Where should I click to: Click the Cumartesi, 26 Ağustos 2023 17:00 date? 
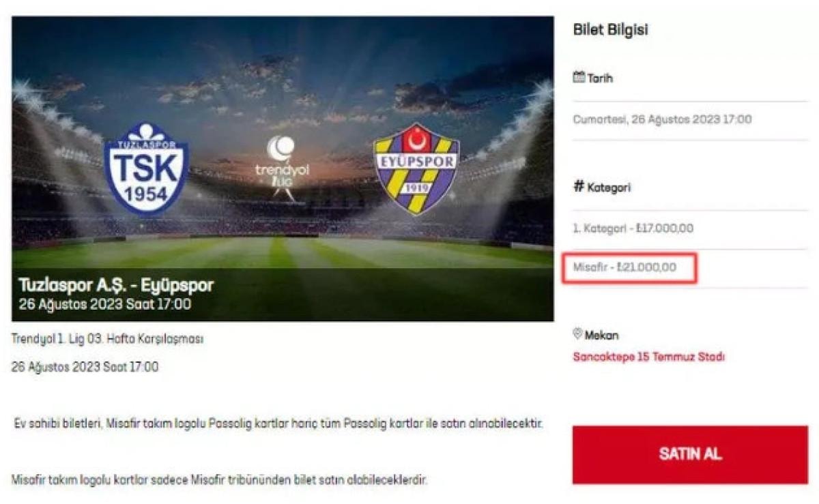click(662, 119)
